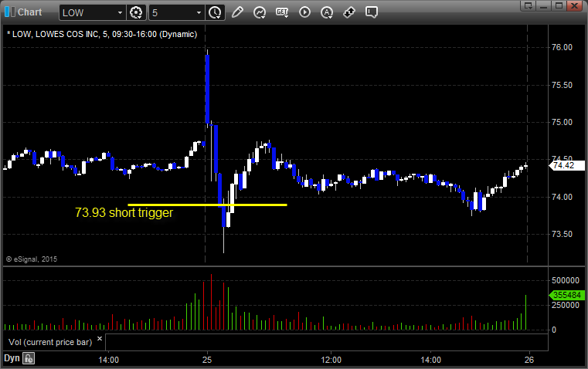Start bar replay with the play icon
Viewport: 588px width, 369px height.
304,12
